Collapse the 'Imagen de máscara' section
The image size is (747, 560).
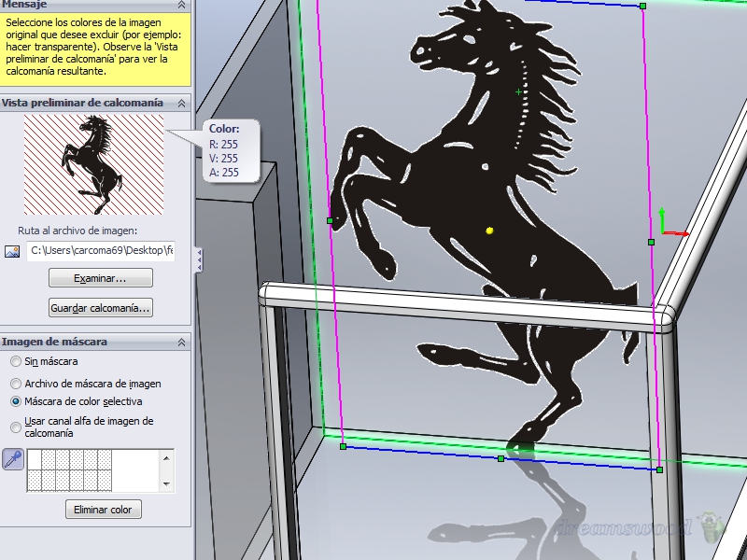click(181, 342)
